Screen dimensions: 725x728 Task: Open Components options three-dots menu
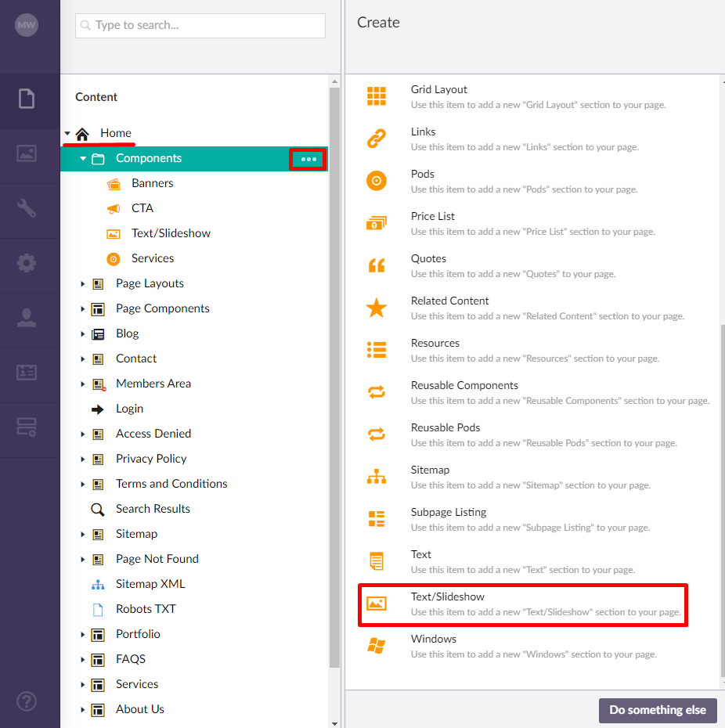[308, 159]
